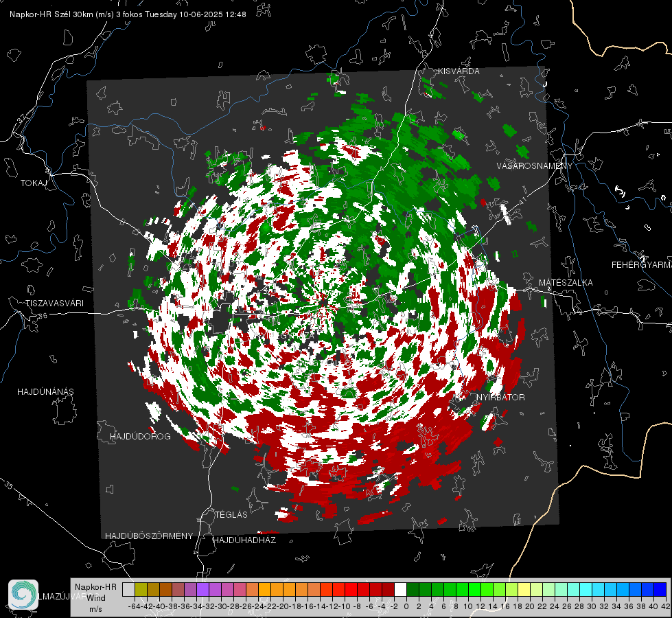Select the NYÍRBÁTOR town label
This screenshot has width=672, height=618.
point(500,398)
